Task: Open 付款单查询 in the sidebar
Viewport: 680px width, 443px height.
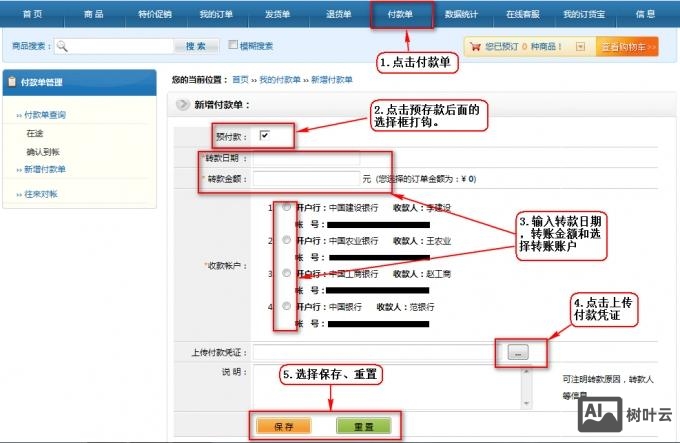Action: [x=45, y=114]
